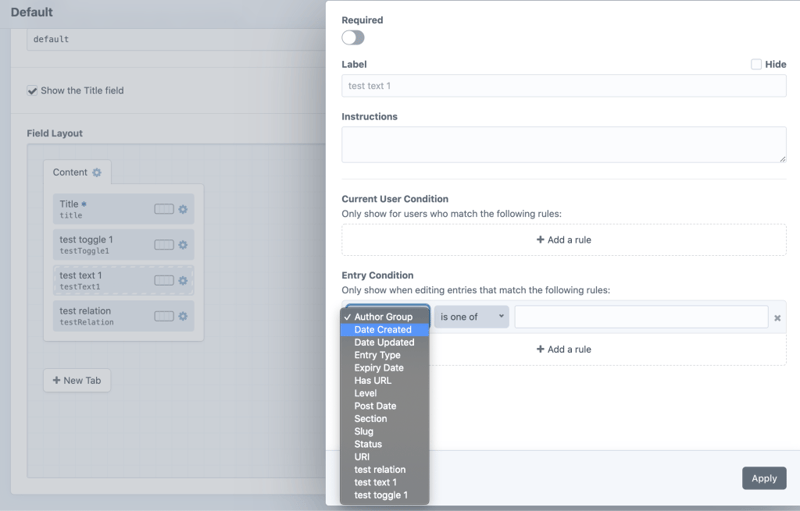This screenshot has height=511, width=800.
Task: Add a rule under Current User Condition
Action: tap(564, 240)
